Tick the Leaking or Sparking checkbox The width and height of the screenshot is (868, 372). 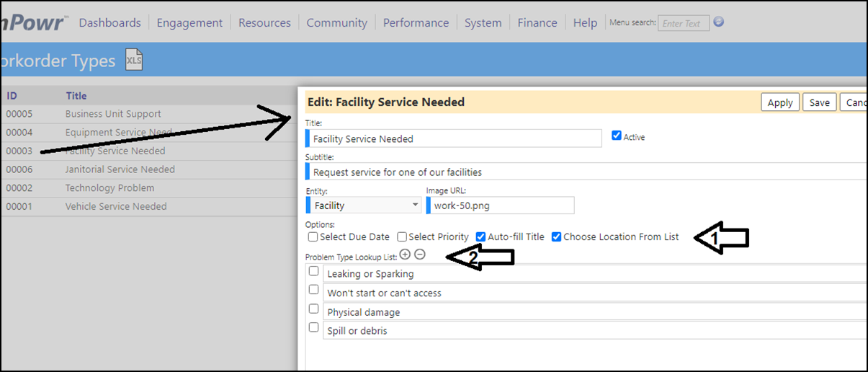[313, 271]
